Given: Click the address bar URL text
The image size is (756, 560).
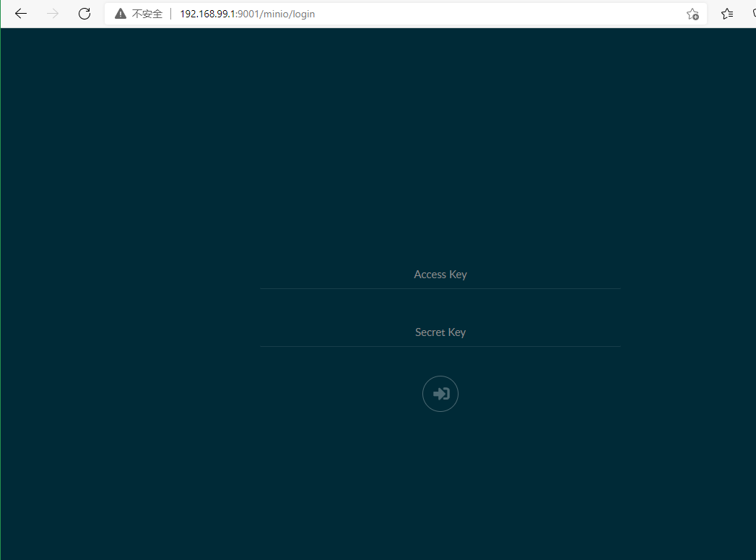Looking at the screenshot, I should 247,14.
